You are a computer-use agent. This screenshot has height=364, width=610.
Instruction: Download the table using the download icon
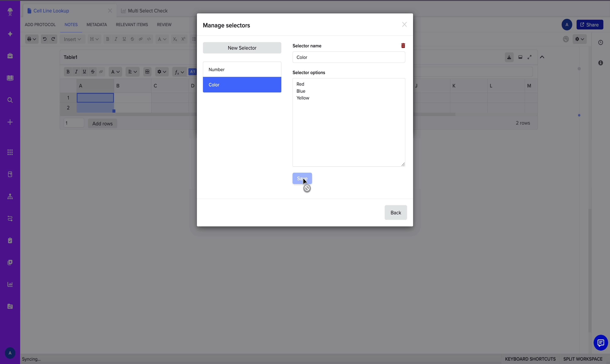point(509,57)
